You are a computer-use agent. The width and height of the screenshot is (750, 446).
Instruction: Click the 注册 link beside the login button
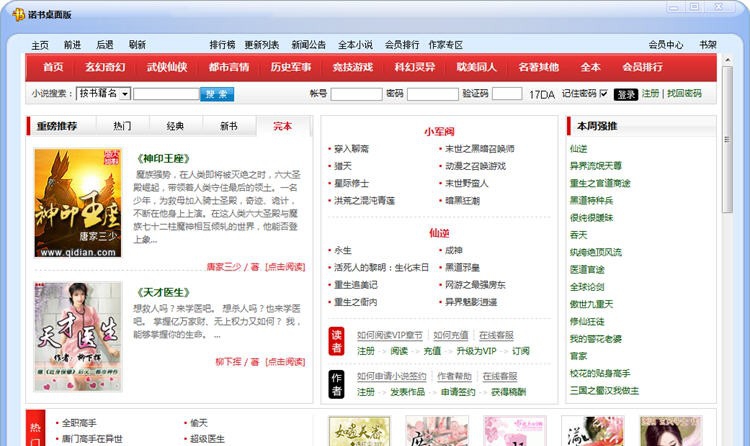coord(651,93)
